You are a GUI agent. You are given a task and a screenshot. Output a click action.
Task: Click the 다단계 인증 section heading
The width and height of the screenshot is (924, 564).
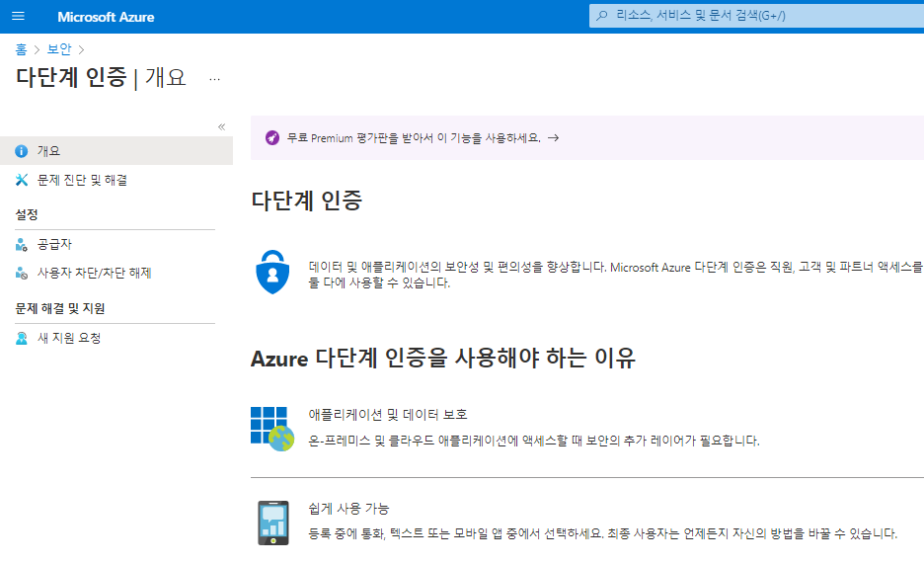tap(306, 201)
